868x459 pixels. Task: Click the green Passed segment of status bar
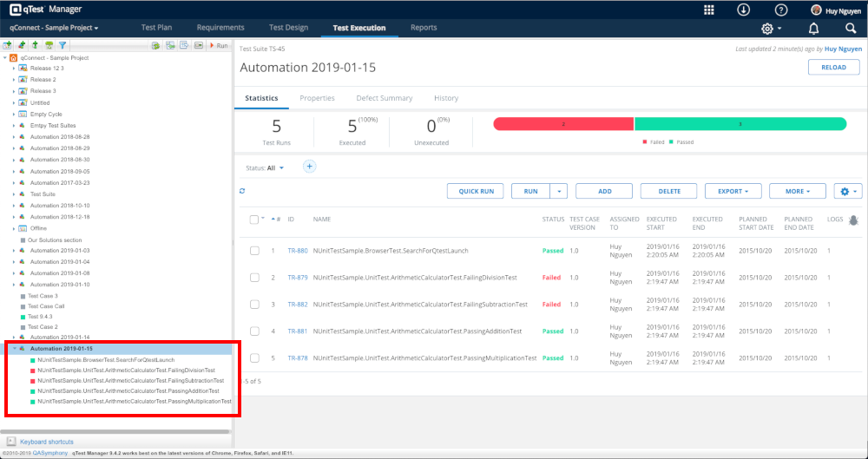(740, 124)
